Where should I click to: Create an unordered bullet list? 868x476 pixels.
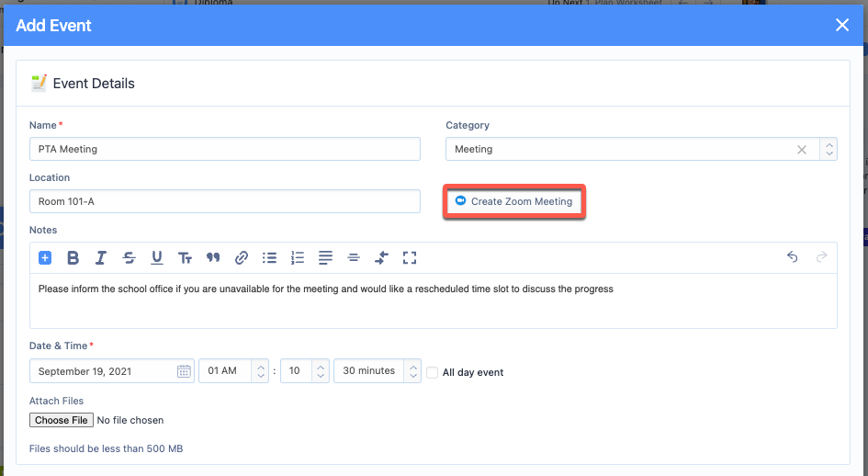click(269, 258)
